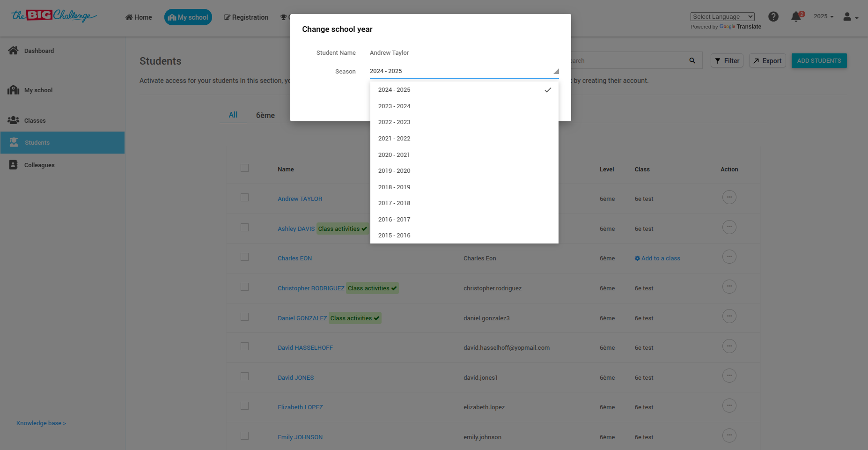
Task: Check the select-all students checkbox
Action: tap(244, 168)
